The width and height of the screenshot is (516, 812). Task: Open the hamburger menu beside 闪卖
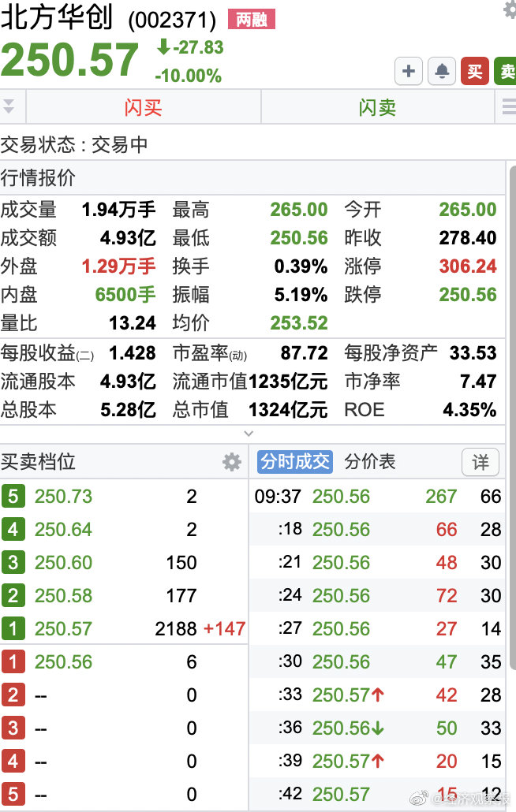pyautogui.click(x=509, y=106)
